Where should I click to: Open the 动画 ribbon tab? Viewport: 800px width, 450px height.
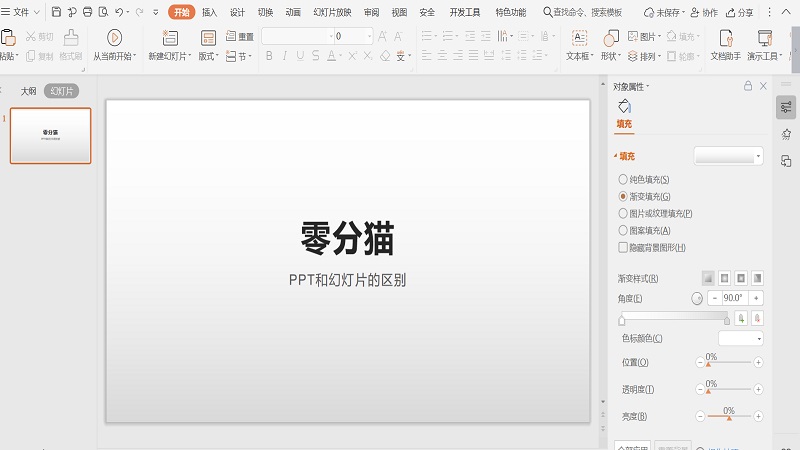(x=293, y=12)
